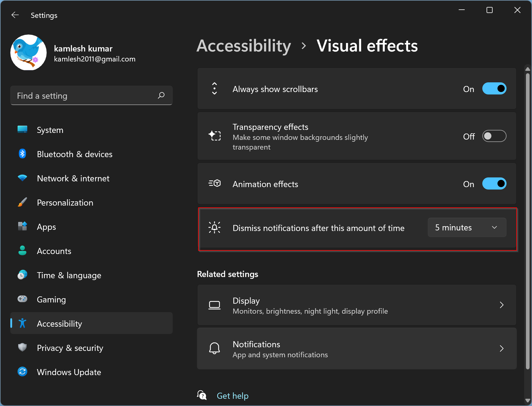Close the Settings window
The height and width of the screenshot is (406, 532).
tap(517, 10)
